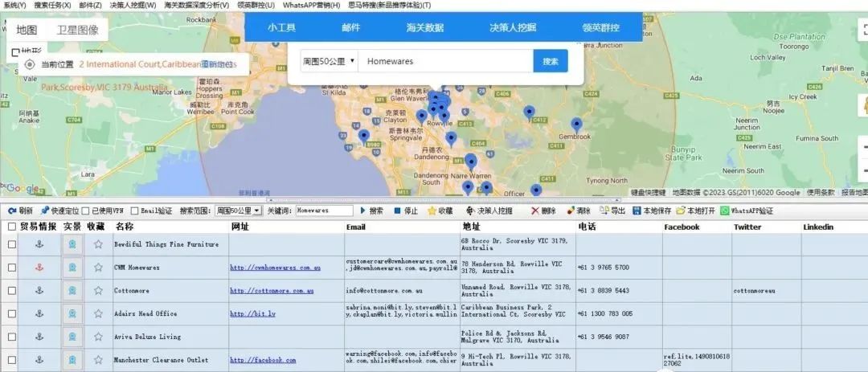Toggle 已使用VPN checkbox
The width and height of the screenshot is (868, 372).
[86, 211]
